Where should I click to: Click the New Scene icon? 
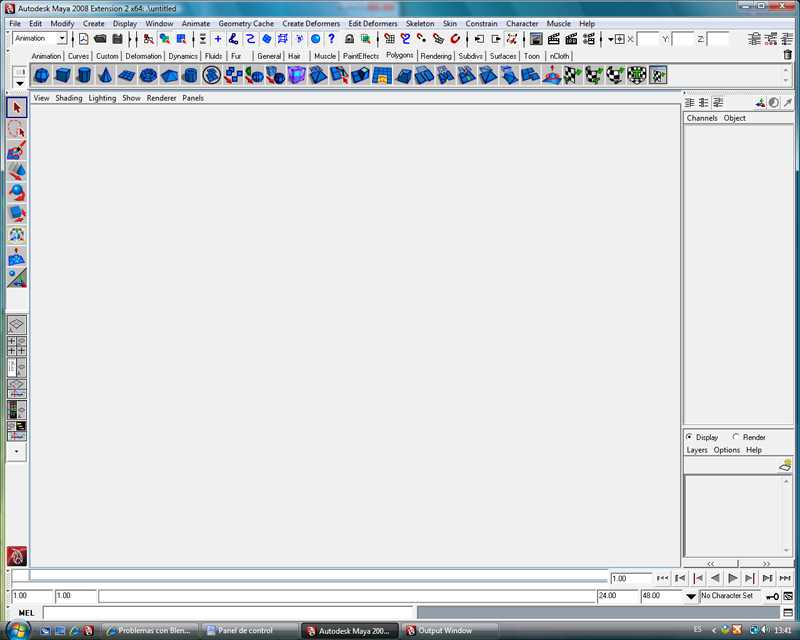[84, 39]
